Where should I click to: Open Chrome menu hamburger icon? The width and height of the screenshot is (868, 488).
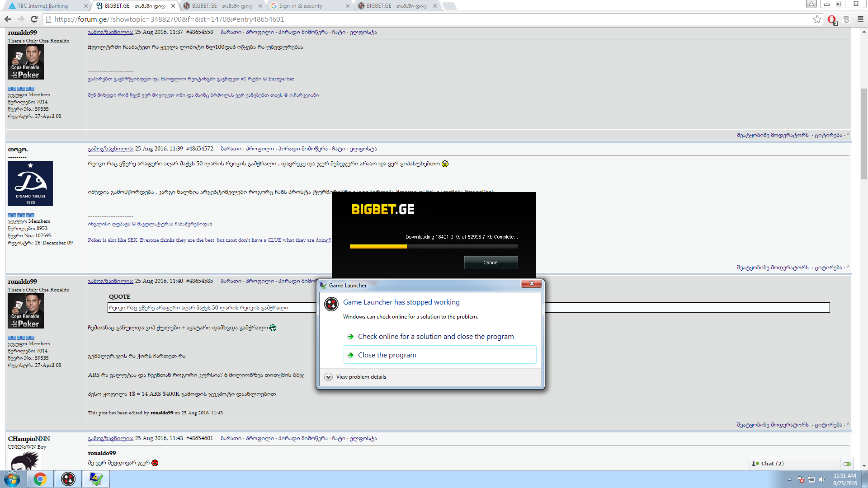pyautogui.click(x=860, y=19)
